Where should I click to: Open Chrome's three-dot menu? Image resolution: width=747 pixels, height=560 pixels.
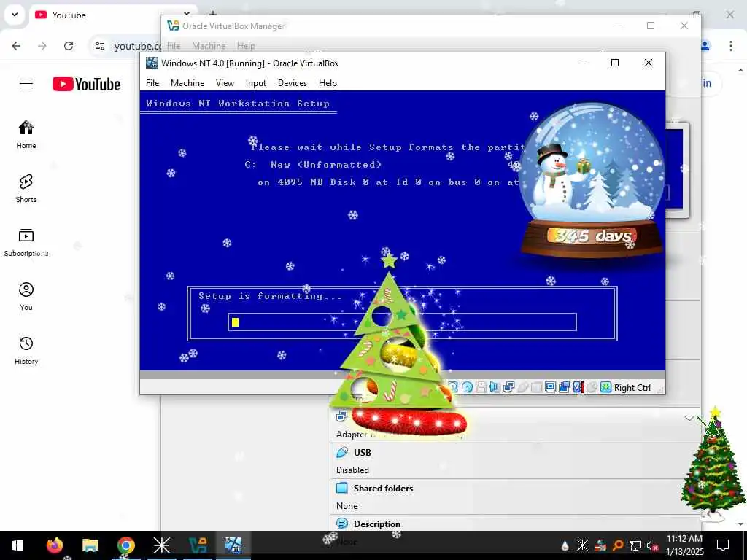click(730, 46)
